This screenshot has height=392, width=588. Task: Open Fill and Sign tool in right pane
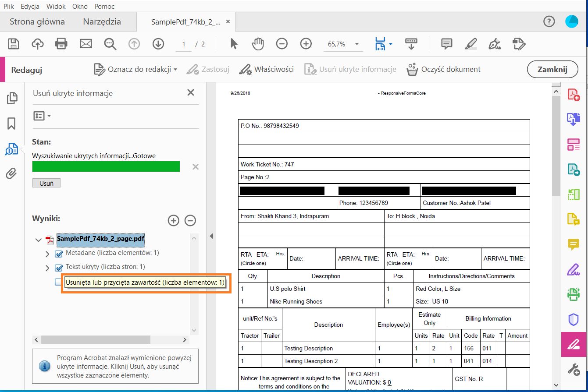tap(574, 269)
